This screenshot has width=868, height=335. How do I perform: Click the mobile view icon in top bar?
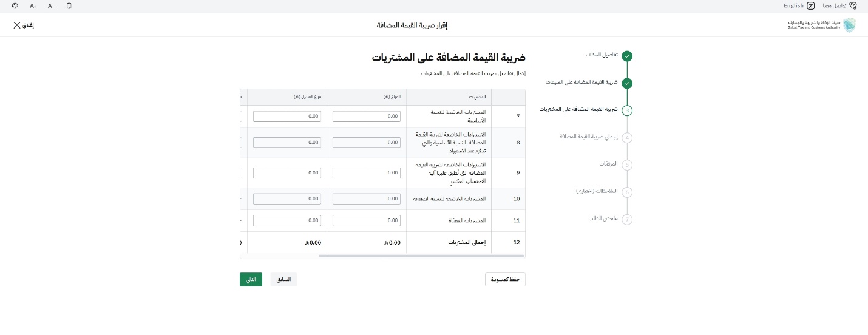(x=69, y=5)
